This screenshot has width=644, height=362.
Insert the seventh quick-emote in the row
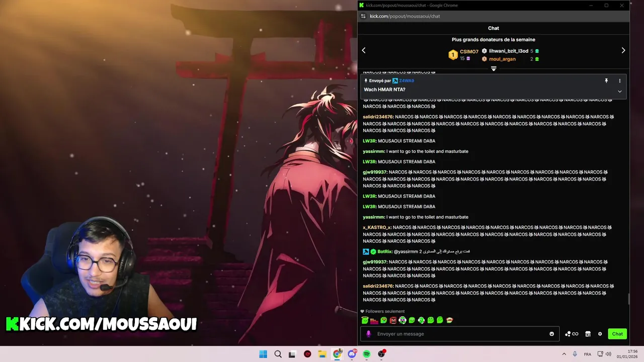tap(421, 320)
